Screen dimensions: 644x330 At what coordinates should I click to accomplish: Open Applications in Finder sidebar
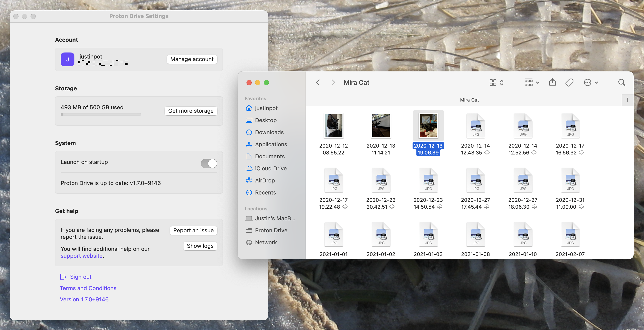[x=266, y=144]
